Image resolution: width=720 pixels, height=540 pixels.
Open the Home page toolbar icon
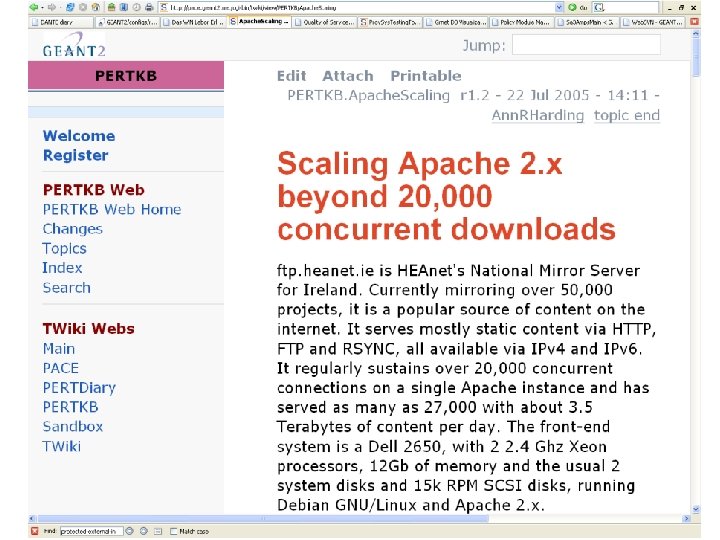[96, 7]
